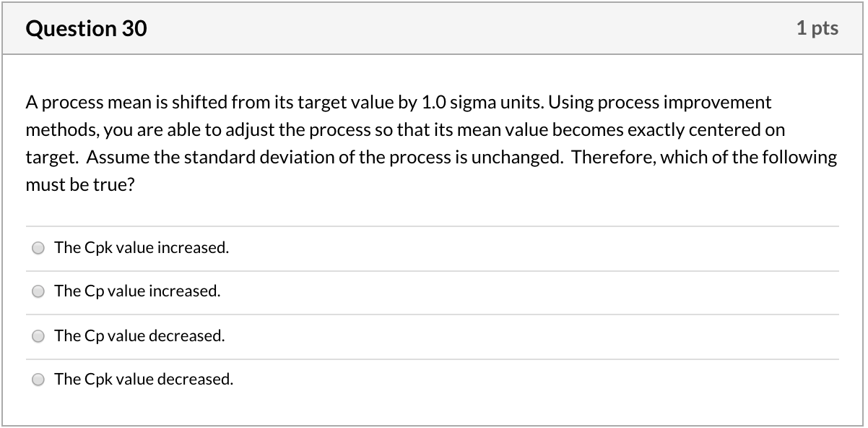This screenshot has height=428, width=868.
Task: Select the radio button for 'The Cp value decreased.'
Action: (x=38, y=335)
